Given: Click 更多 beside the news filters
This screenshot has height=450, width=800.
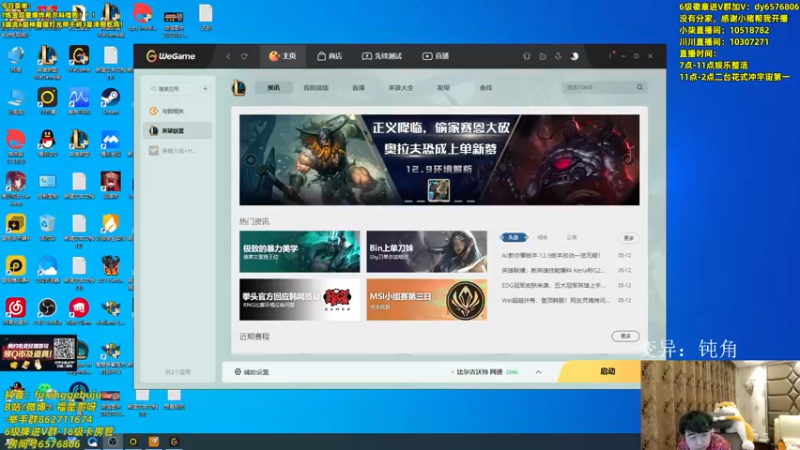Looking at the screenshot, I should [629, 238].
